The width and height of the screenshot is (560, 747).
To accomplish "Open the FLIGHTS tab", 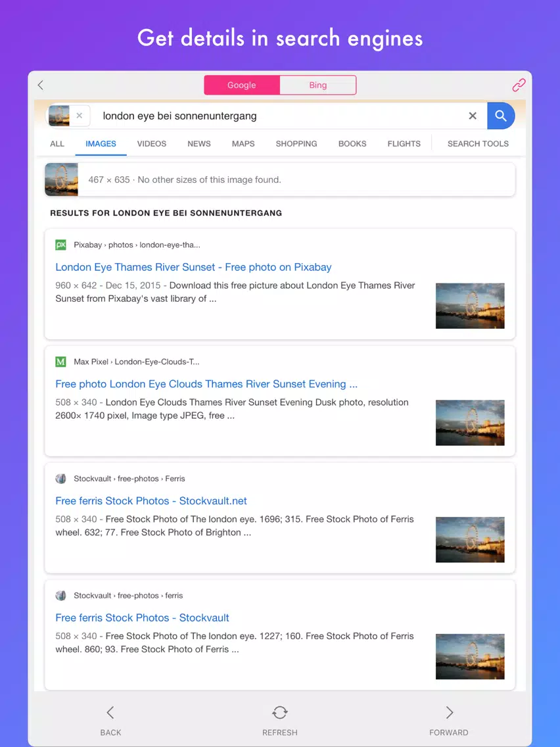I will coord(404,144).
